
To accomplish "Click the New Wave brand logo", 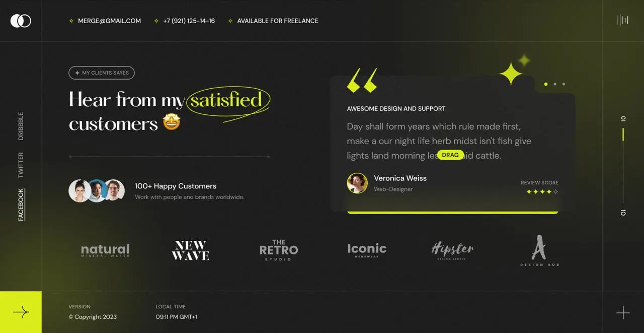I will tap(191, 250).
